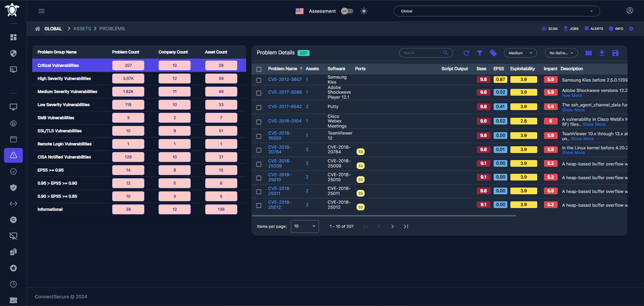Viewport: 644px width, 306px height.
Task: Open the Items per page dropdown
Action: click(x=304, y=226)
